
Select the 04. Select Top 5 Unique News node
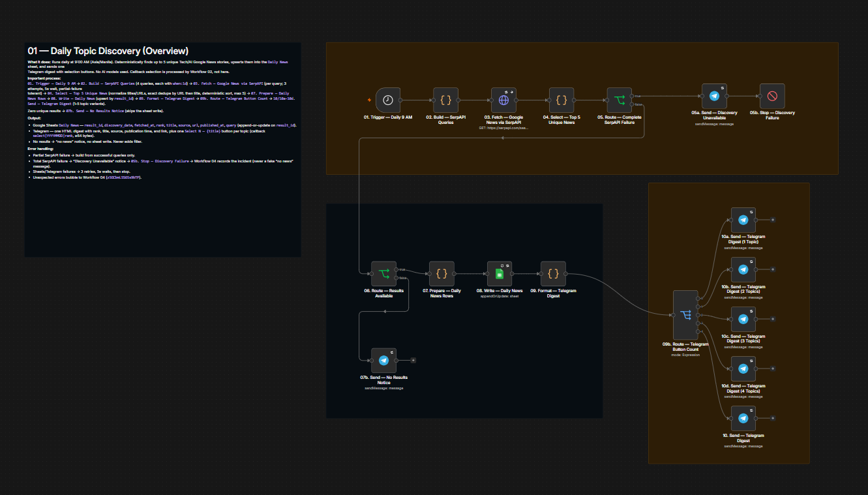pos(561,100)
